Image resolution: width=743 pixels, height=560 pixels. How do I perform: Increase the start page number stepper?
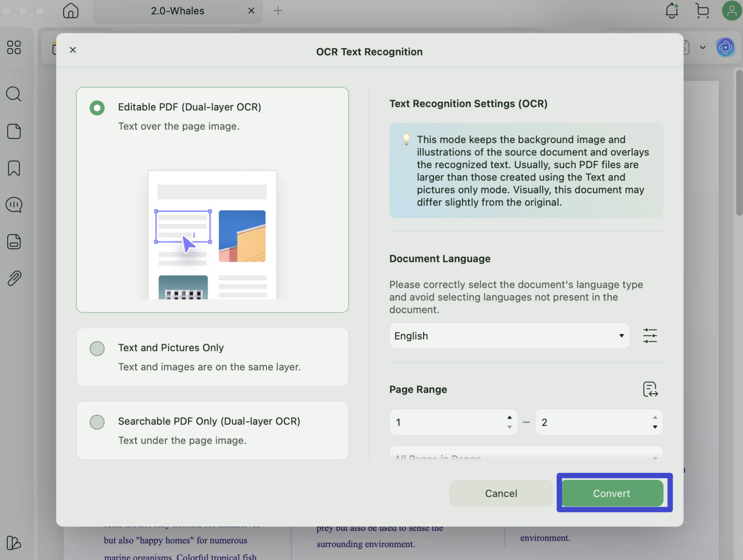click(x=510, y=417)
